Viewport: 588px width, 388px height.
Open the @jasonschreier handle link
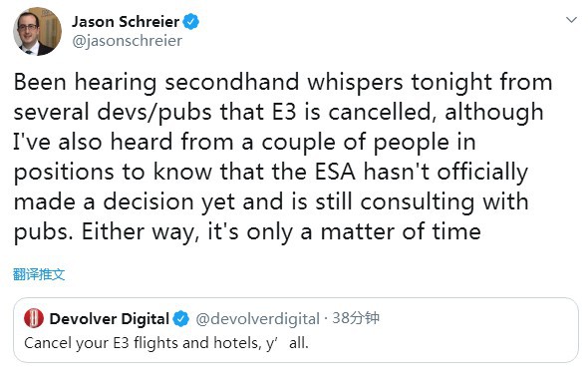[128, 41]
